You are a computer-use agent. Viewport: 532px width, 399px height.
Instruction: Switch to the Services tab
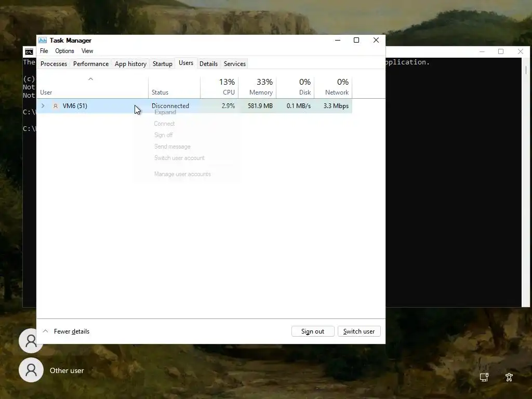pyautogui.click(x=235, y=64)
